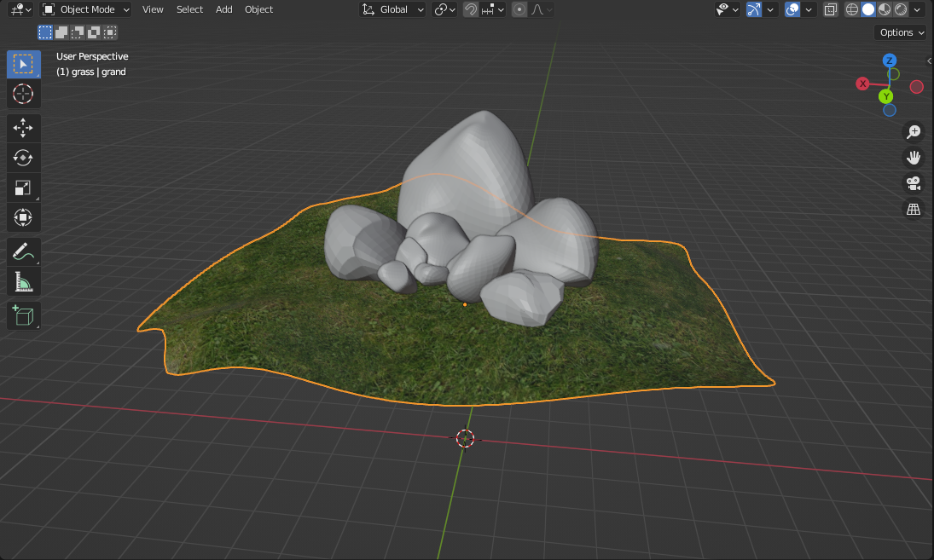Viewport: 934px width, 560px height.
Task: Open the overlays settings dropdown arrow
Action: [809, 9]
